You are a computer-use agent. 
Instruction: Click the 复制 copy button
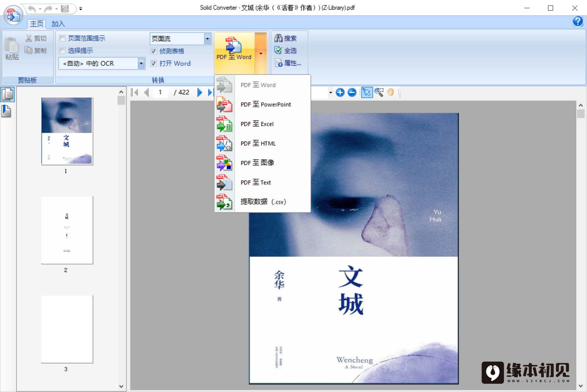pyautogui.click(x=36, y=50)
